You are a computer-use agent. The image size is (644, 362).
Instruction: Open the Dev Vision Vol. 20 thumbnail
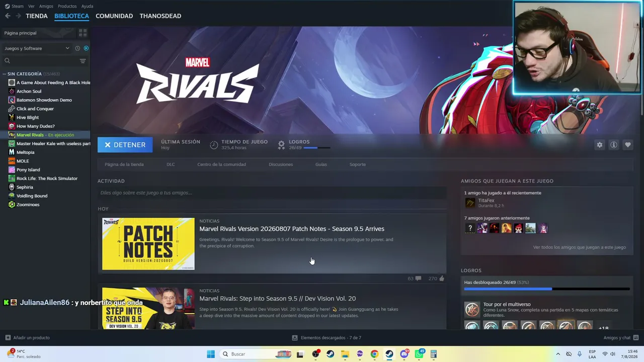click(x=148, y=308)
